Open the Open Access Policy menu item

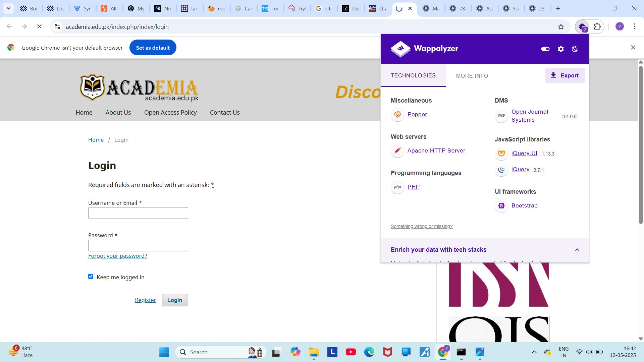pos(170,112)
